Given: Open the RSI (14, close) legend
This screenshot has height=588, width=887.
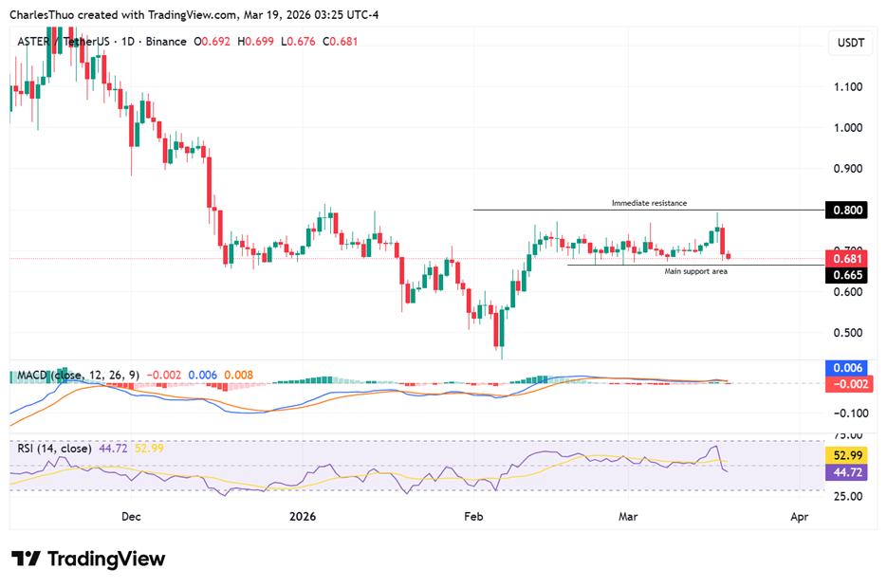Looking at the screenshot, I should 54,448.
